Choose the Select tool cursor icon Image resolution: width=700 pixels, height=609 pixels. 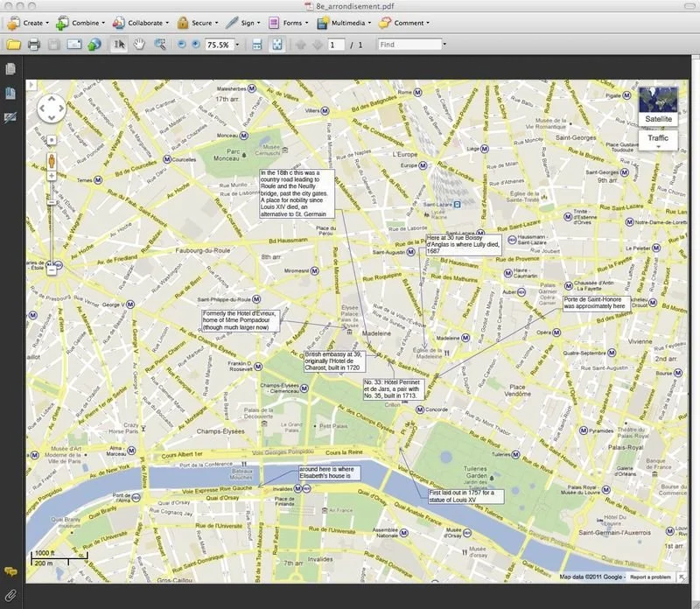(119, 45)
